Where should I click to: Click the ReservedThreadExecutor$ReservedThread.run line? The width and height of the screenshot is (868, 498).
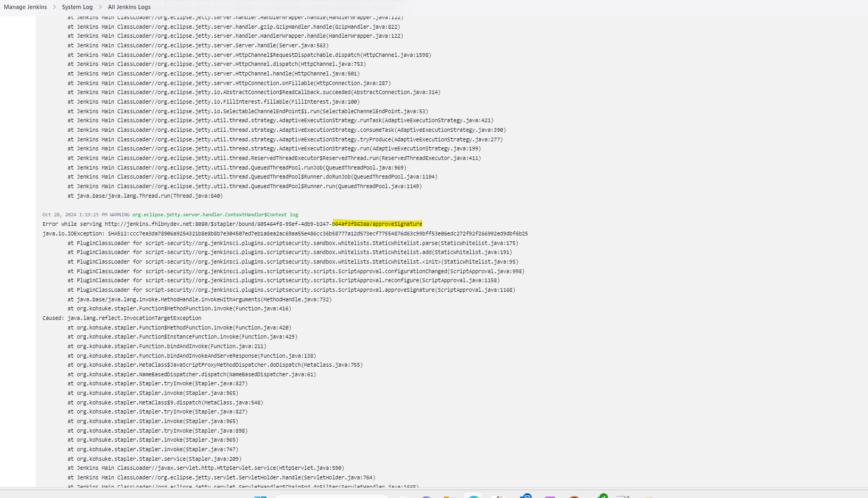[x=274, y=158]
